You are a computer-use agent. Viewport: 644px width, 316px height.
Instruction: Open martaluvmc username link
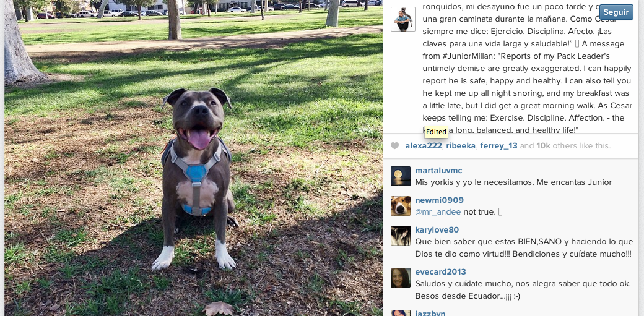point(438,171)
